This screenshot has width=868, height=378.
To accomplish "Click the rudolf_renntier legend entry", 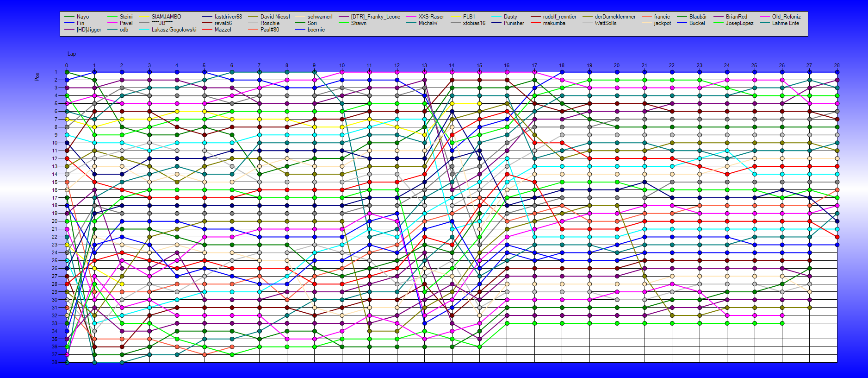I will [559, 17].
